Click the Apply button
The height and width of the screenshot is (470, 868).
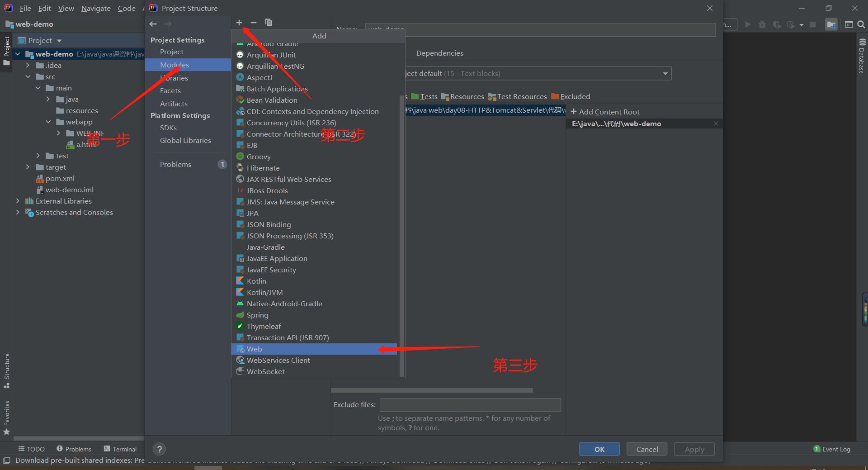pos(694,449)
